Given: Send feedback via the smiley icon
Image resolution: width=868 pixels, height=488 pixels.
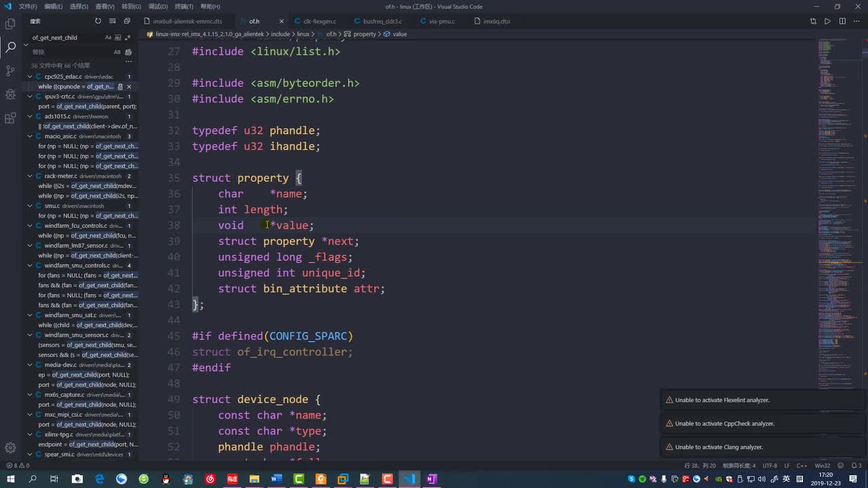Looking at the screenshot, I should pyautogui.click(x=841, y=466).
